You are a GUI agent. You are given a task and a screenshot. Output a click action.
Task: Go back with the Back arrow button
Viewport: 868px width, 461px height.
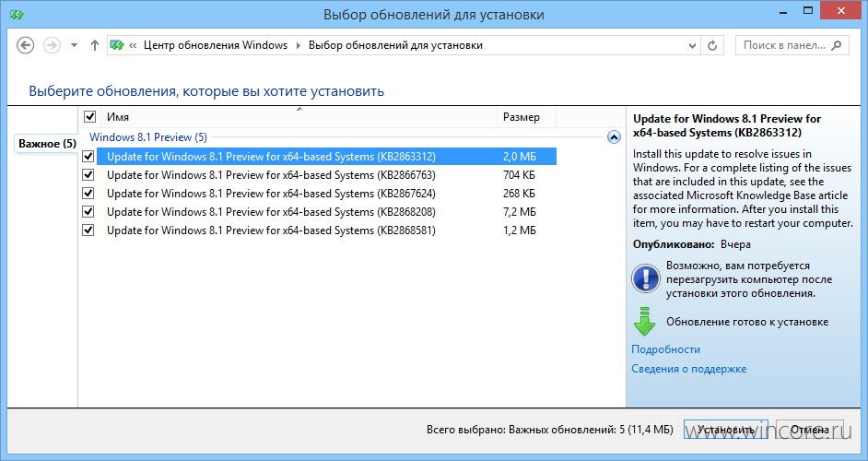click(x=26, y=45)
